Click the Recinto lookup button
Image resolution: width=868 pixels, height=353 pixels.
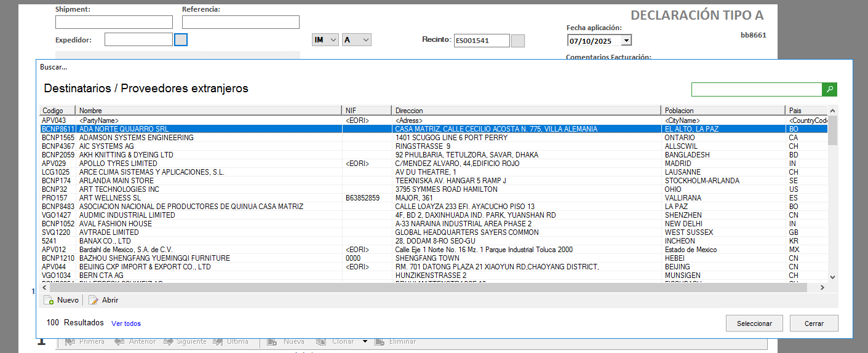[518, 41]
